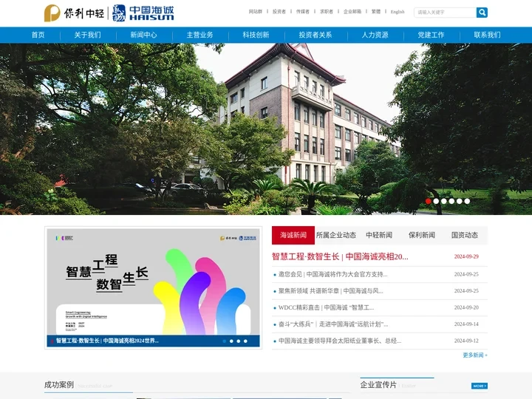Click date 2024-09-12 of 太阳纸业 news
The width and height of the screenshot is (532, 399).
coord(466,341)
